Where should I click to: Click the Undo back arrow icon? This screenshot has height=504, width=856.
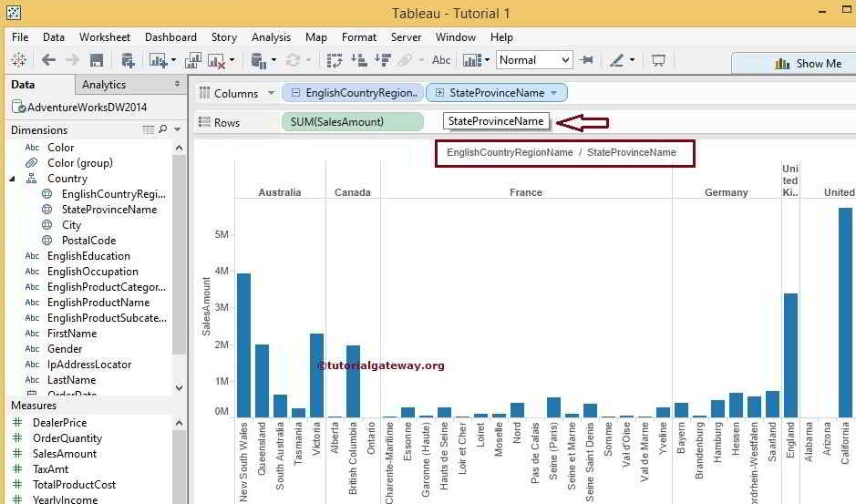tap(48, 60)
